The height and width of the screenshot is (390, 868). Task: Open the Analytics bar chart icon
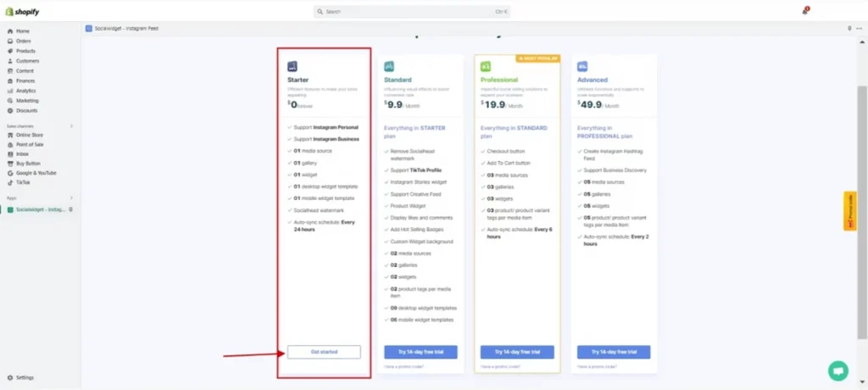point(10,91)
